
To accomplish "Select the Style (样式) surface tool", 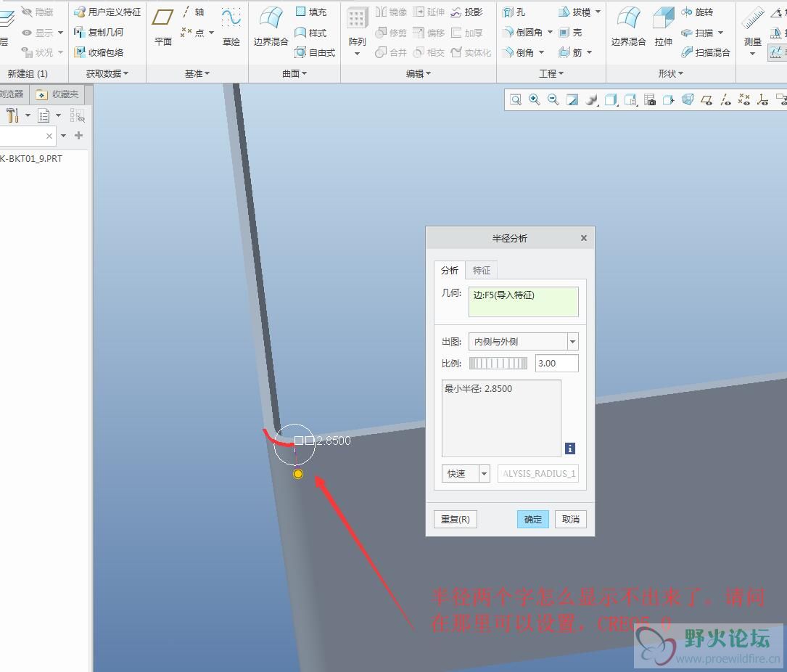I will point(310,33).
